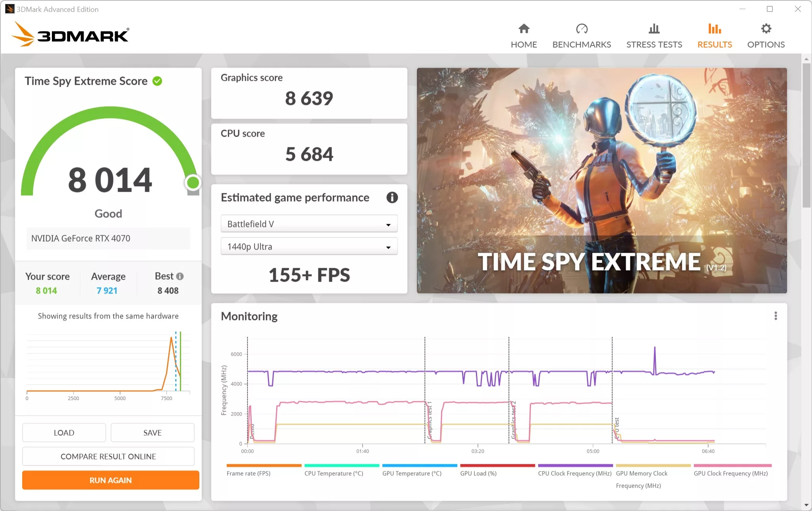The width and height of the screenshot is (812, 511).
Task: Open the Monitoring three-dot menu
Action: tap(775, 316)
